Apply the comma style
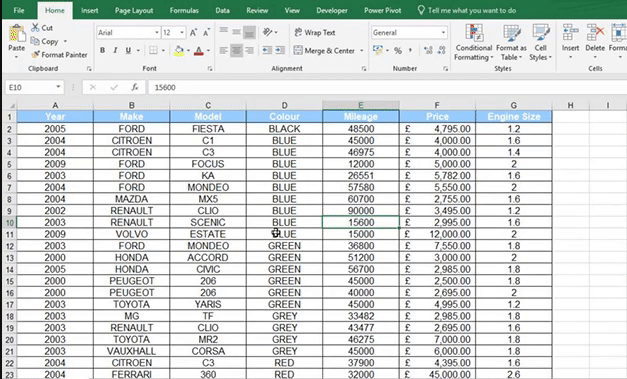Viewport: 627px width, 379px height. (410, 51)
